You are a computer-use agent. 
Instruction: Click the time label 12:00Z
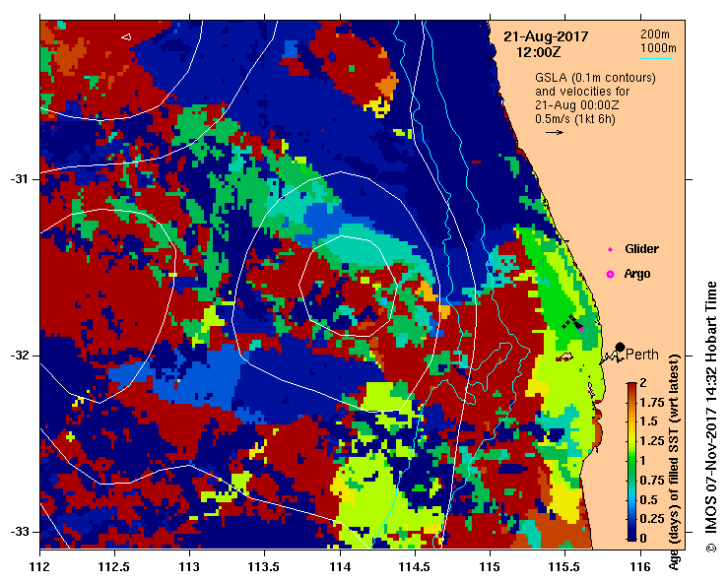[x=538, y=52]
